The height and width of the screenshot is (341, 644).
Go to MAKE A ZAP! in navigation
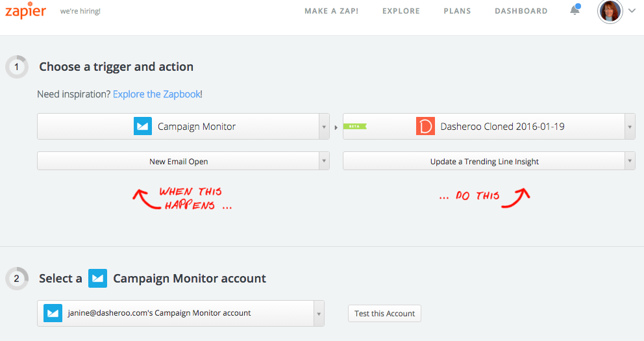click(332, 11)
